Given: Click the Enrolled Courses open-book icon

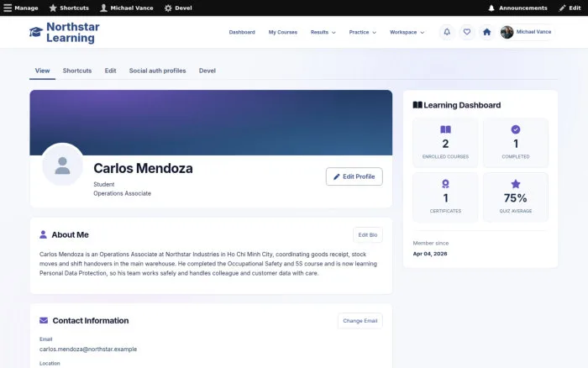Looking at the screenshot, I should coord(445,129).
